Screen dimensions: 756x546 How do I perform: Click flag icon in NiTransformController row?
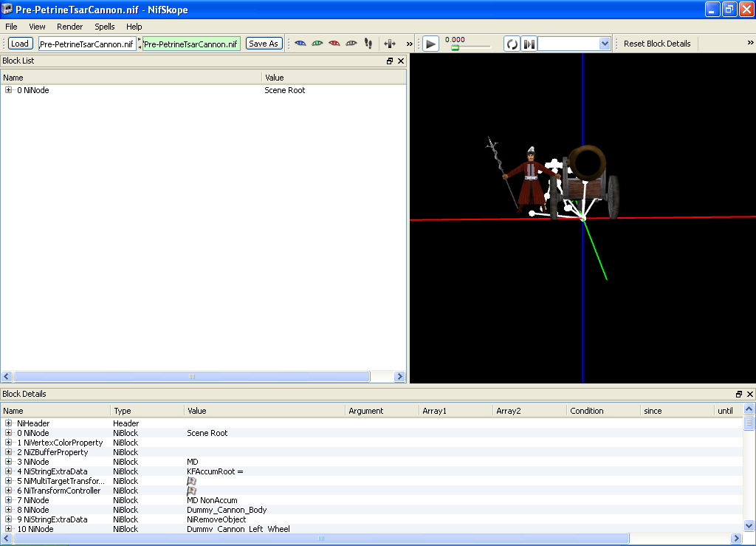[191, 491]
